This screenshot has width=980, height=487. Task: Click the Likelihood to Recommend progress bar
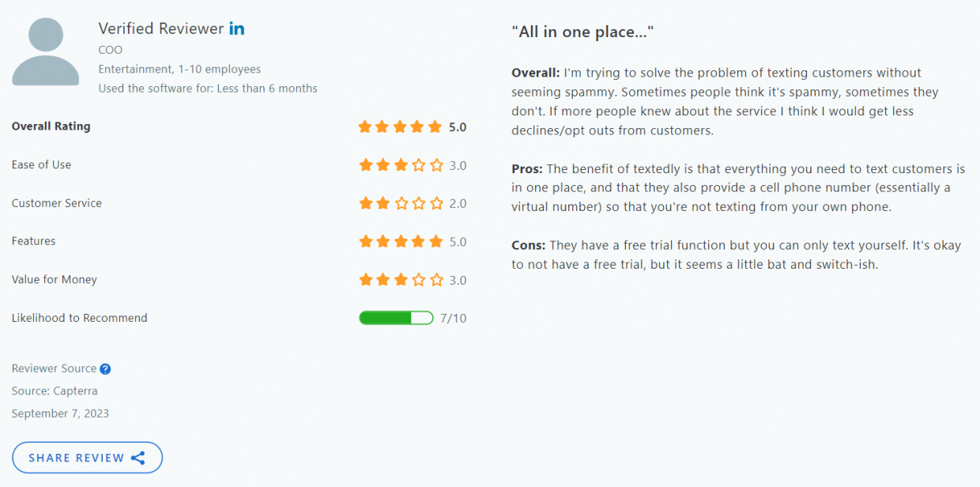(x=396, y=318)
